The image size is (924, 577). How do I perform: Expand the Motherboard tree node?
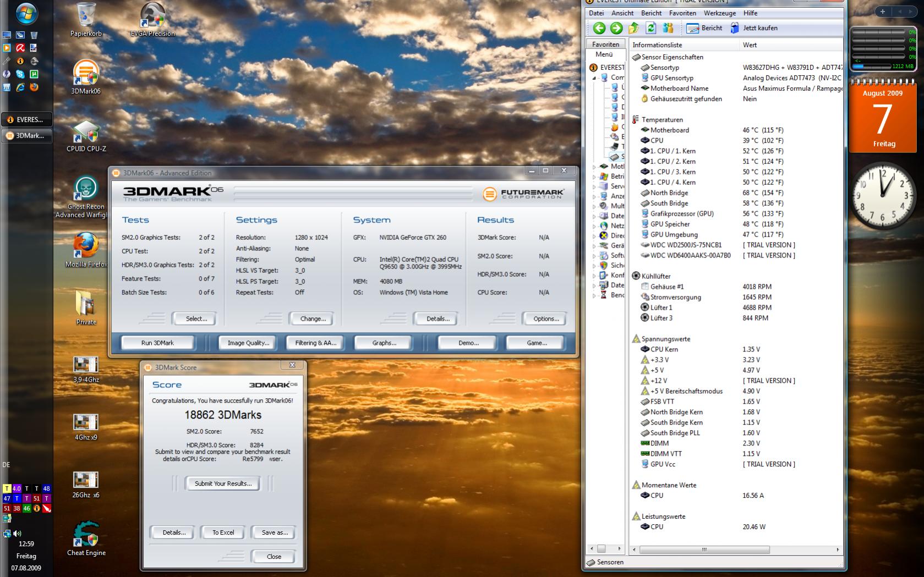594,167
